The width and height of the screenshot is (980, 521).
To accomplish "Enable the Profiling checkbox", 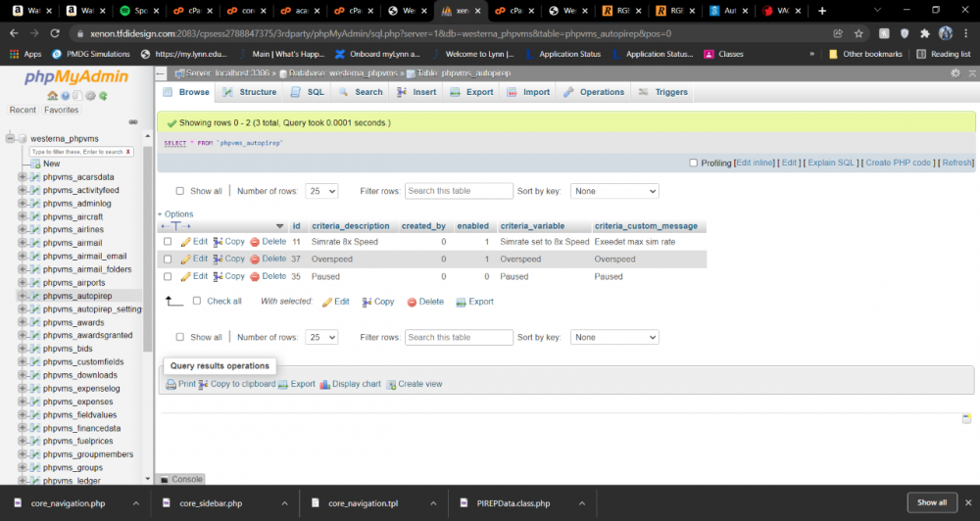I will coord(693,163).
